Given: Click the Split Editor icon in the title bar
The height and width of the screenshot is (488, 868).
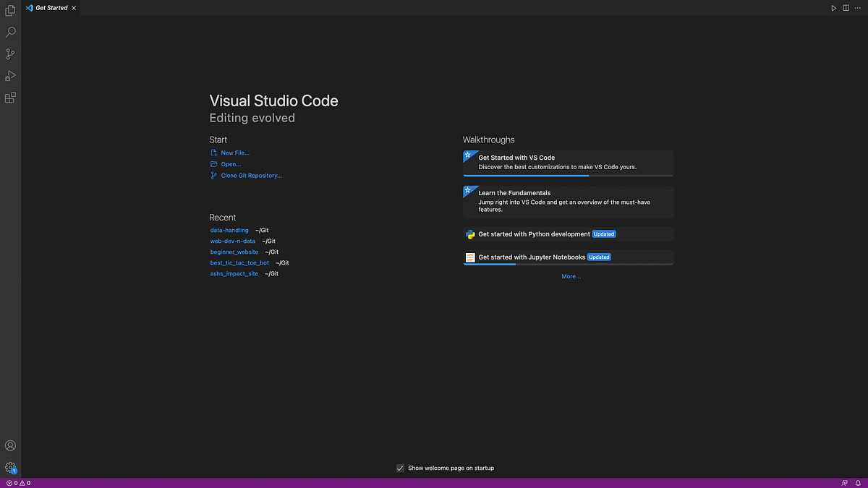Looking at the screenshot, I should (845, 7).
